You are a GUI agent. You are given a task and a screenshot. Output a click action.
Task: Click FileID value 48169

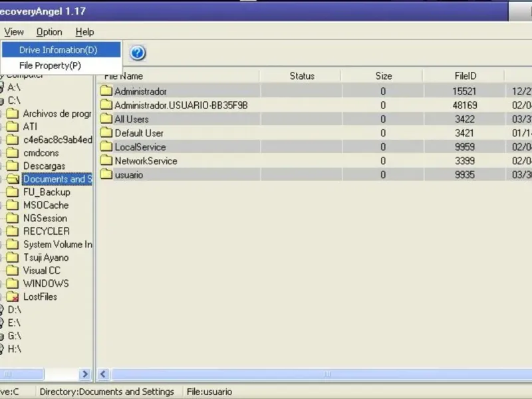pos(464,105)
